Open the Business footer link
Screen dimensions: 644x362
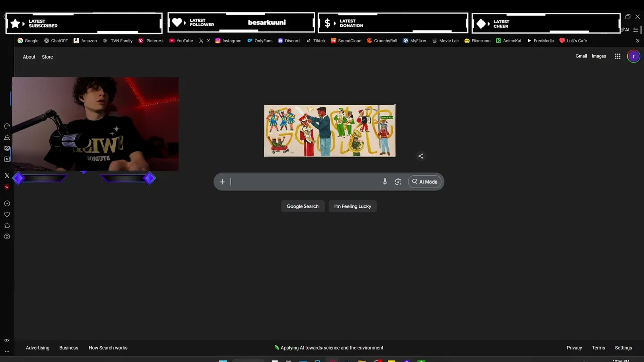click(x=69, y=348)
